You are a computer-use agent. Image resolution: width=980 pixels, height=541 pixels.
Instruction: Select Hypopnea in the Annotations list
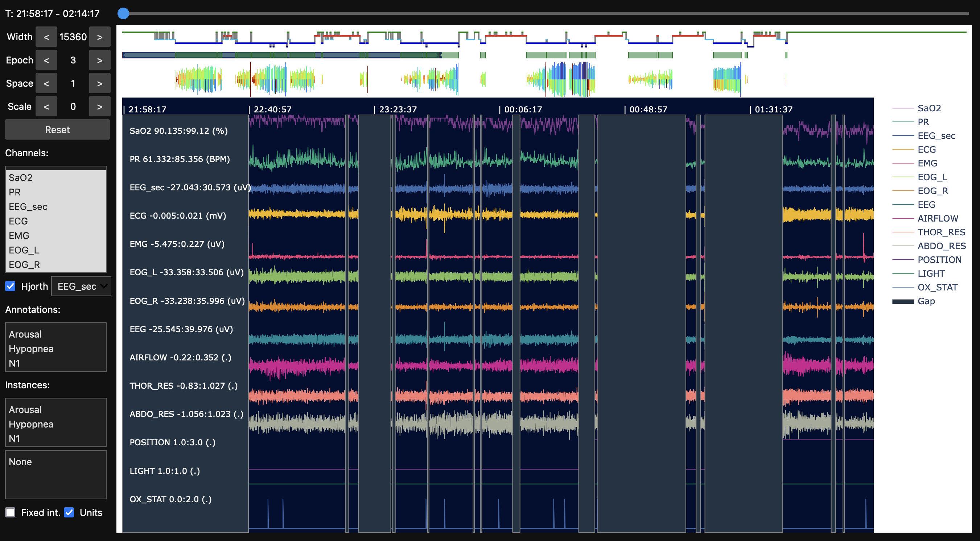(31, 348)
